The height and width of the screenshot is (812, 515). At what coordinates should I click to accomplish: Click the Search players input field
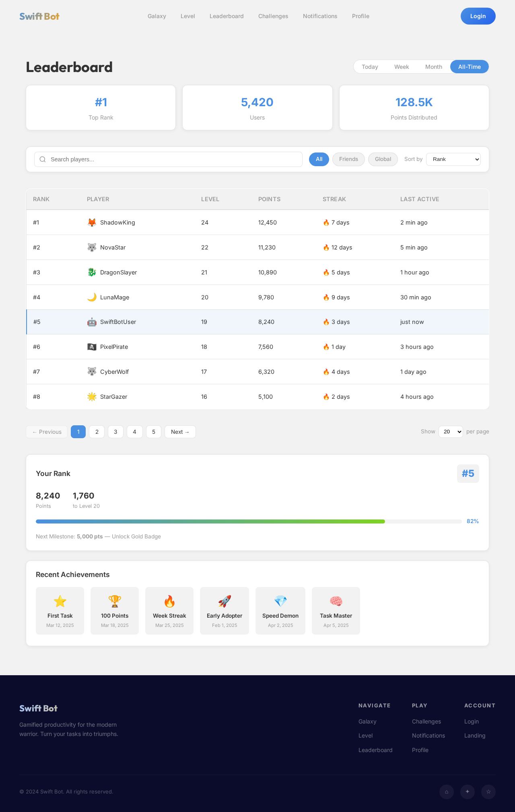tap(168, 159)
